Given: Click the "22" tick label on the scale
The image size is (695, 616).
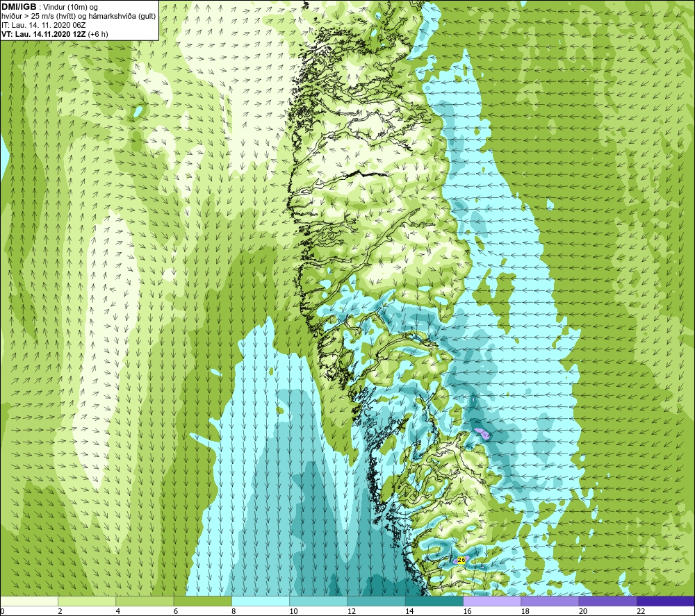Looking at the screenshot, I should point(641,611).
